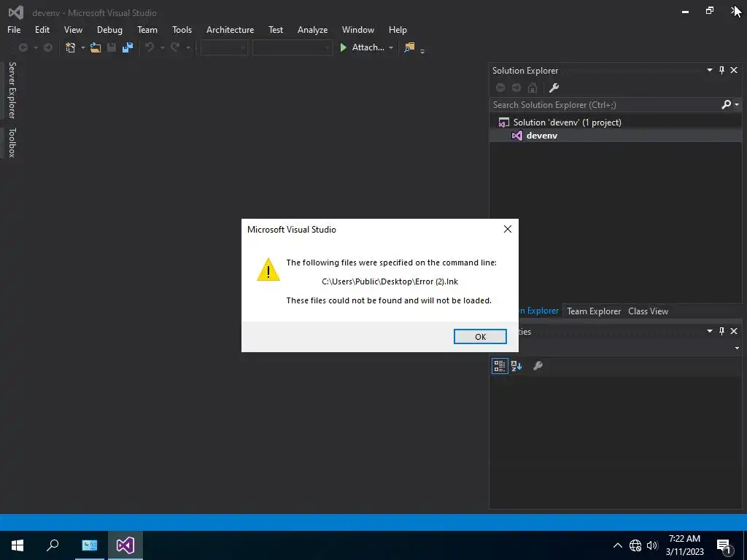Switch to the Team Explorer tab
This screenshot has width=747, height=560.
[594, 311]
